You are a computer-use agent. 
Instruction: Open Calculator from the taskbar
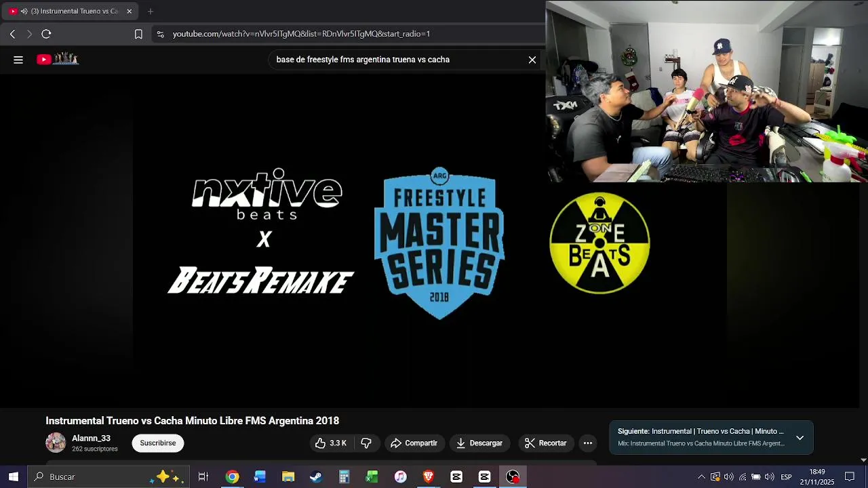(344, 477)
